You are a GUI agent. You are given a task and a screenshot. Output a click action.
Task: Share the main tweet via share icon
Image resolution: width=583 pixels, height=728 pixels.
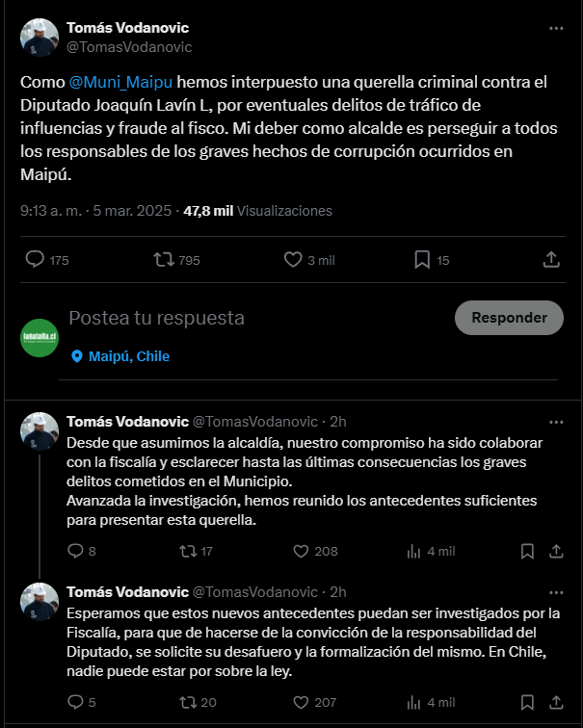pos(551,260)
